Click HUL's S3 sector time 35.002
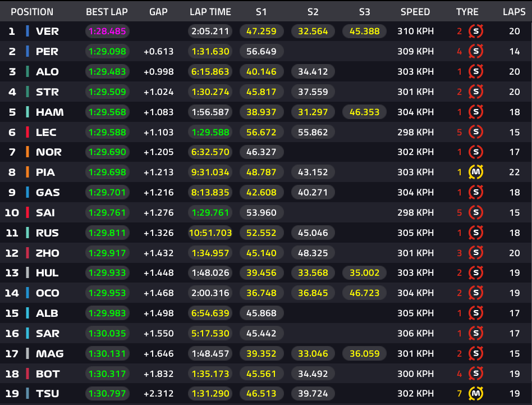 [x=364, y=273]
